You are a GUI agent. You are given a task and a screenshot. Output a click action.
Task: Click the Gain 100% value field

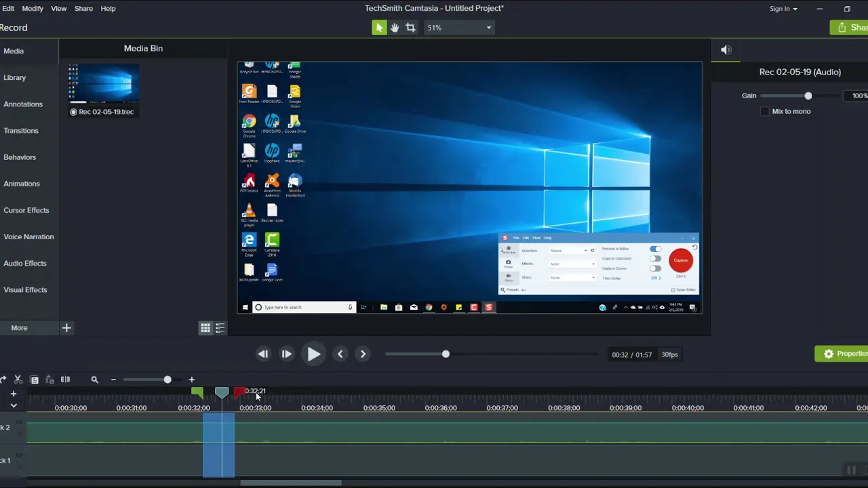(x=856, y=96)
